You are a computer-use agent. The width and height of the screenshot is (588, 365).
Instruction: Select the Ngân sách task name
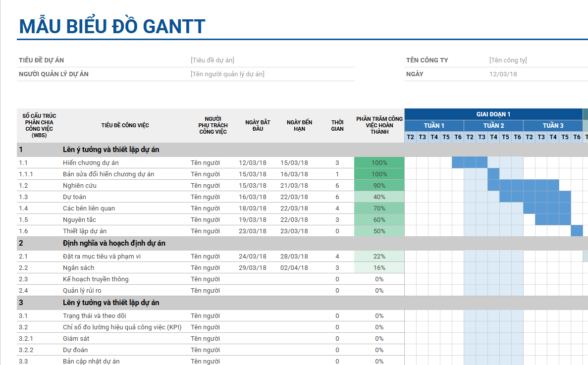[x=78, y=268]
